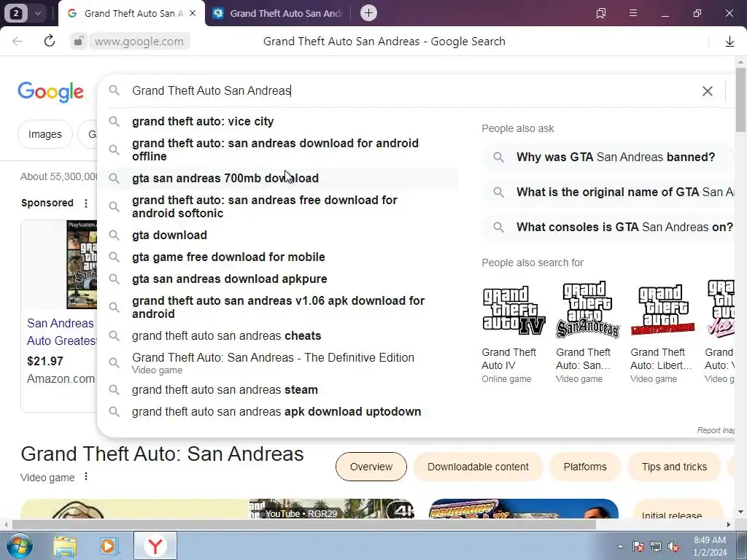The height and width of the screenshot is (560, 747).
Task: Select suggestion gta san andreas 700mb download
Action: [x=278, y=178]
